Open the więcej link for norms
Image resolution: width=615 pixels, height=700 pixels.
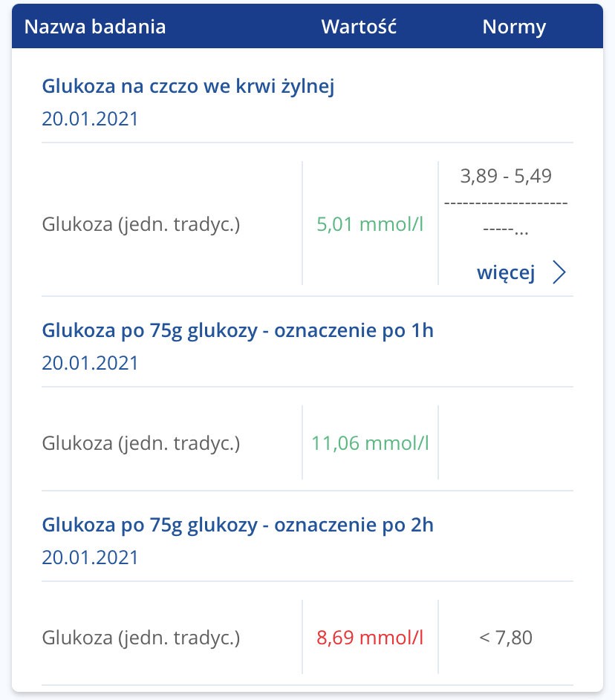point(506,273)
